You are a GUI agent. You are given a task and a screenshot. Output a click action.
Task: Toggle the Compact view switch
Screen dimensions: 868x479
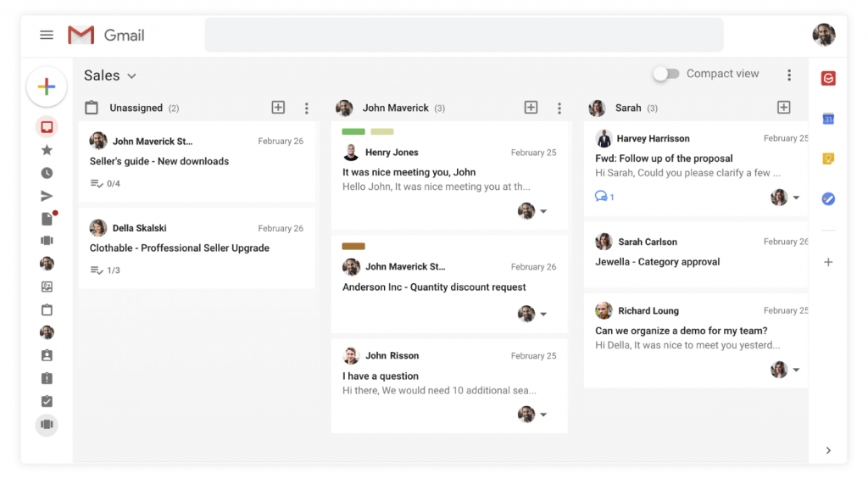click(666, 74)
